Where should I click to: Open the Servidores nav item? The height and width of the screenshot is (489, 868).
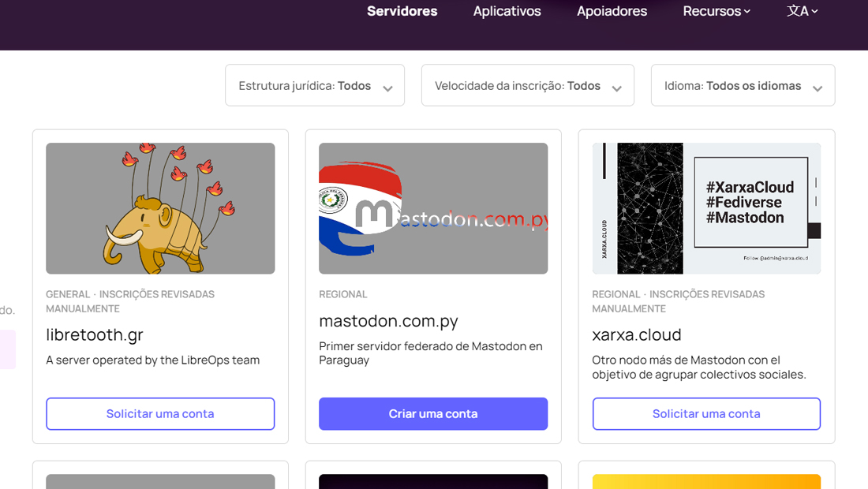point(402,11)
